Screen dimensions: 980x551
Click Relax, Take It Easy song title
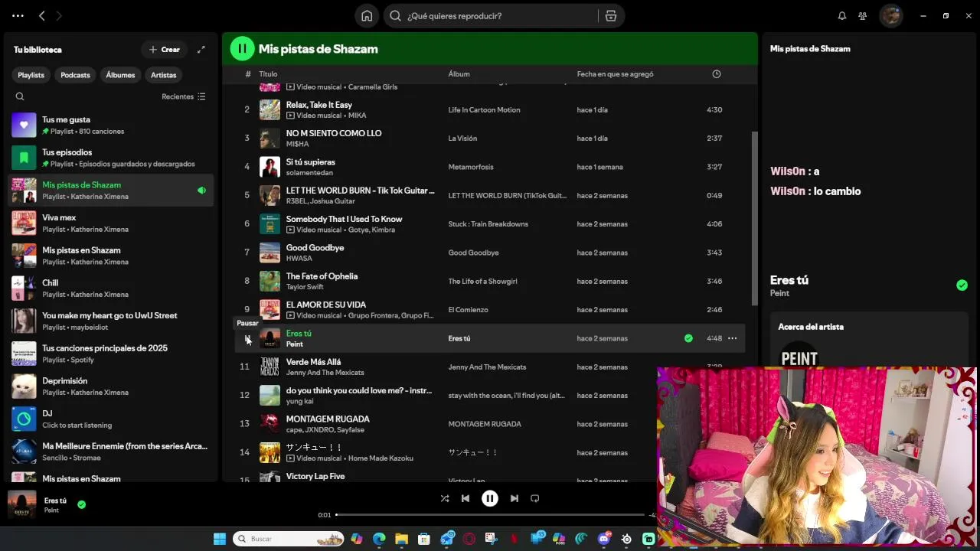click(319, 105)
